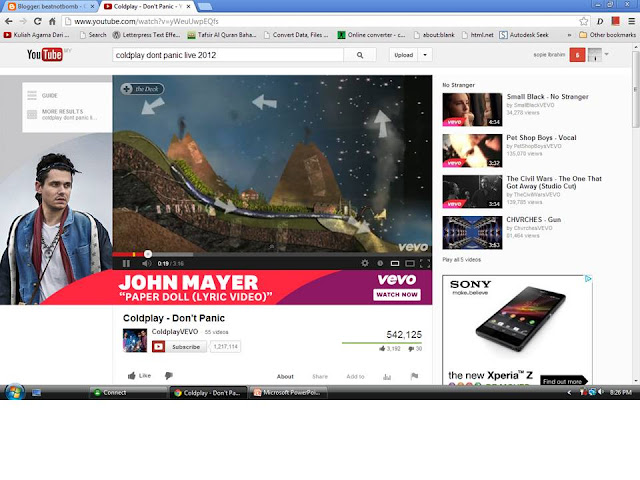The height and width of the screenshot is (480, 640).
Task: Click the search magnifier button
Action: [360, 55]
